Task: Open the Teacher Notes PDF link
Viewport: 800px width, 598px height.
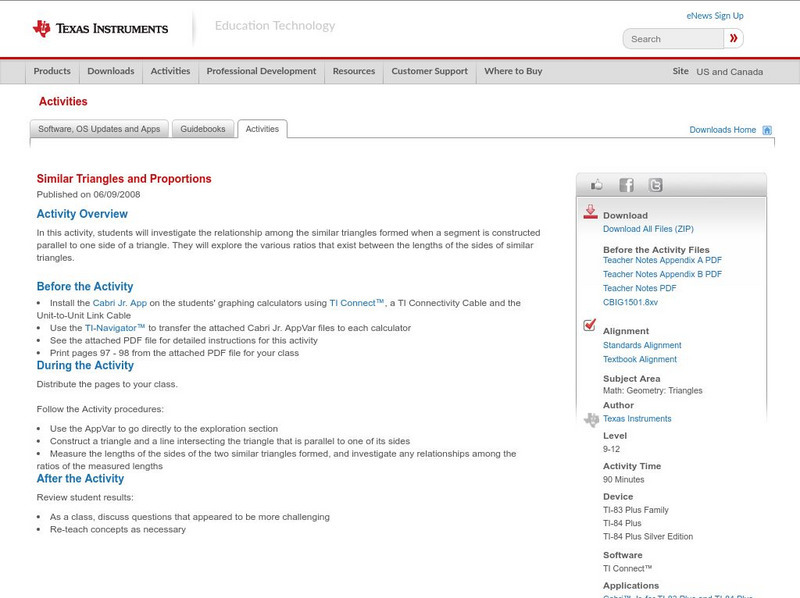Action: pos(639,288)
